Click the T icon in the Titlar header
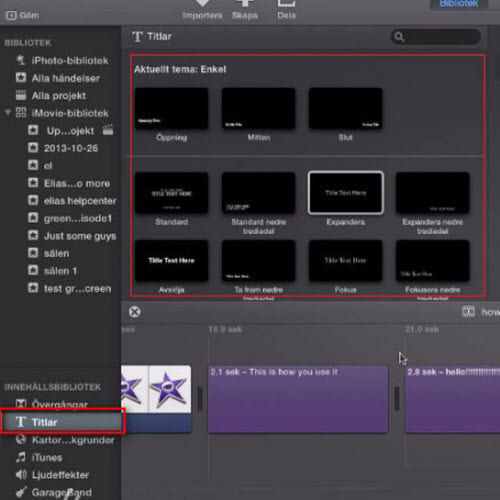This screenshot has width=500, height=500. [x=137, y=36]
